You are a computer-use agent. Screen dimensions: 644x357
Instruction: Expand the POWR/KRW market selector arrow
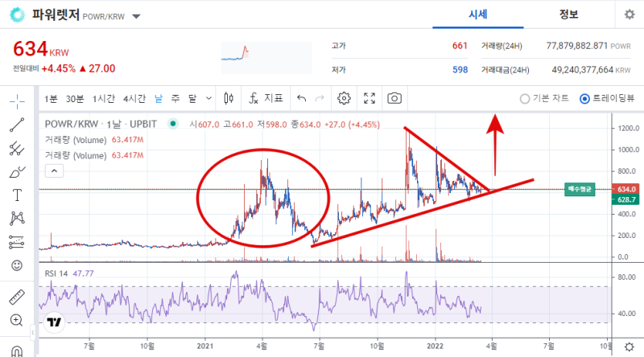[x=136, y=16]
